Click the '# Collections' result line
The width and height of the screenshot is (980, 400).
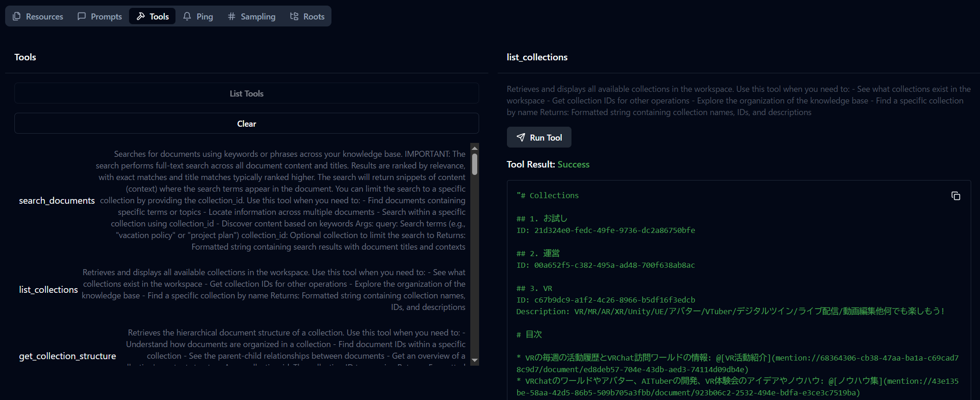[x=548, y=195]
